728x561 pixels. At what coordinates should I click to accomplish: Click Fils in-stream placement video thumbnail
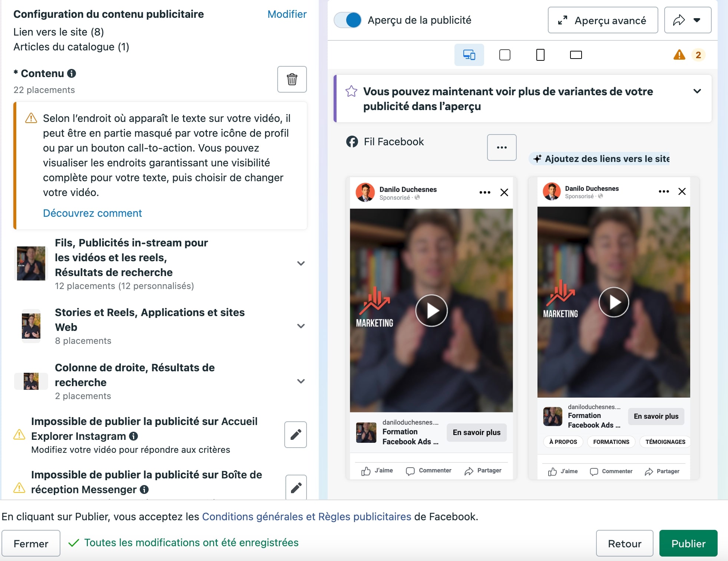click(x=31, y=263)
